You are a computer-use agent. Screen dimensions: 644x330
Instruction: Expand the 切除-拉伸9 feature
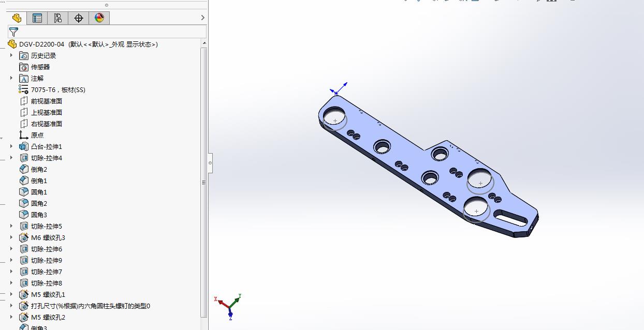coord(11,260)
